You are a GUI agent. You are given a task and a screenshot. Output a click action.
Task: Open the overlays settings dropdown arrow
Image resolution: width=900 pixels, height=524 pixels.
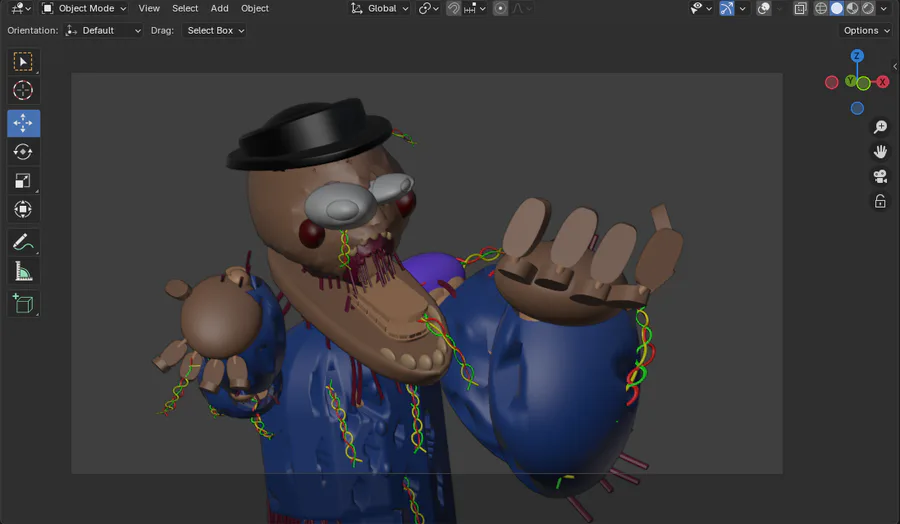(779, 8)
